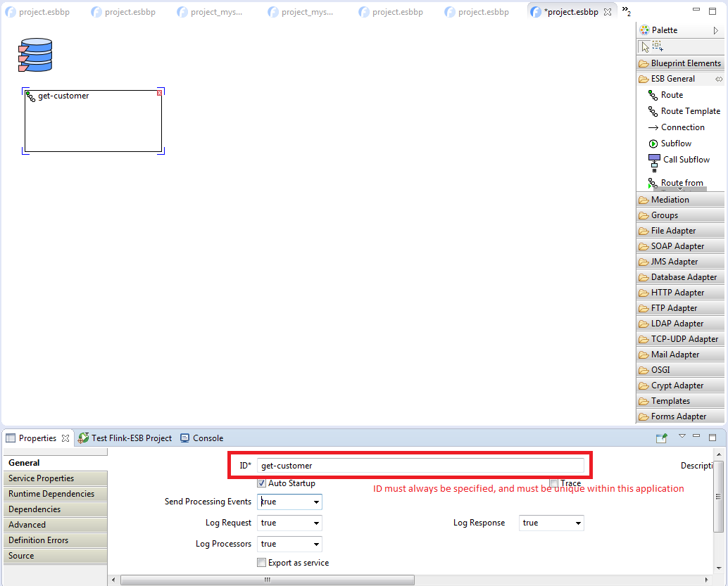Uncheck the Auto Startup checkbox

click(x=262, y=483)
